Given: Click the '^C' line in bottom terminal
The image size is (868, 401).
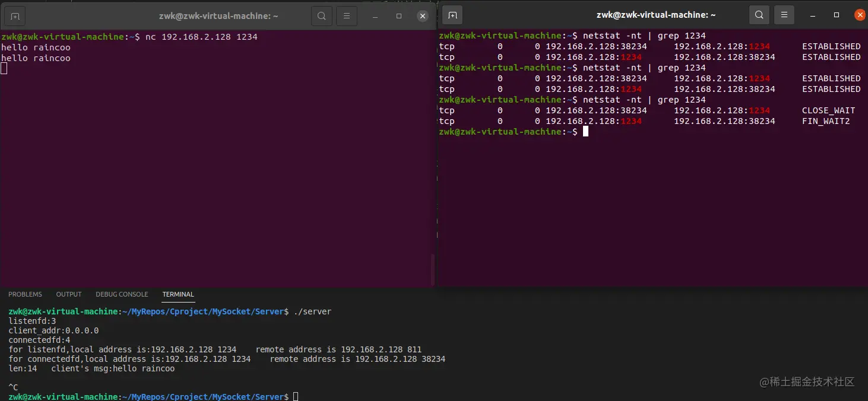Looking at the screenshot, I should 13,387.
